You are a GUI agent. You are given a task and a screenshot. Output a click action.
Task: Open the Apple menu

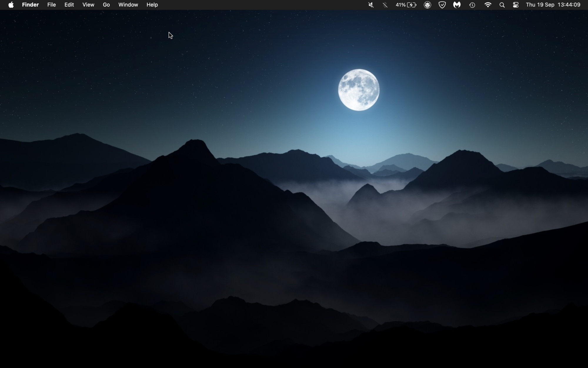pos(11,5)
